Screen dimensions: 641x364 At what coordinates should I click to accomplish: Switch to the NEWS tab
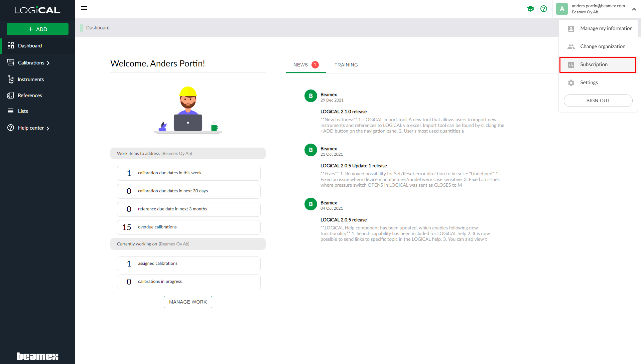(x=306, y=65)
